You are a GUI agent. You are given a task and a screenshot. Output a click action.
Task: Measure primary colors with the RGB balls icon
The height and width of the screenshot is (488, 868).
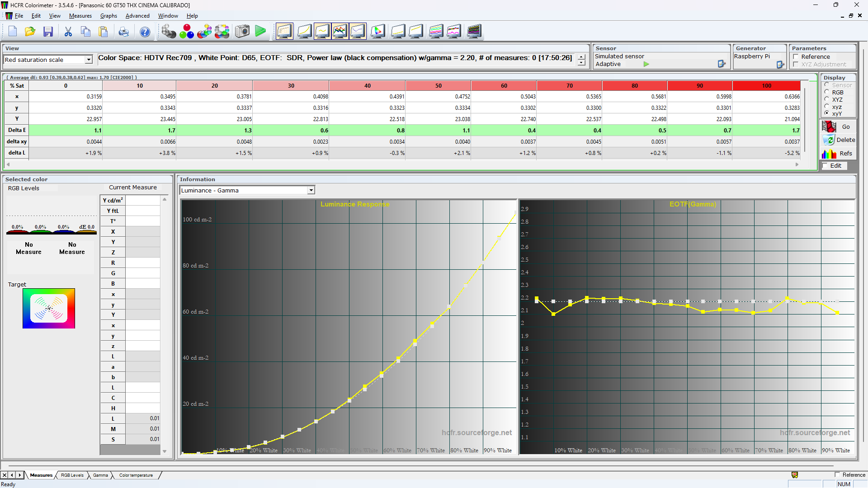(x=187, y=31)
